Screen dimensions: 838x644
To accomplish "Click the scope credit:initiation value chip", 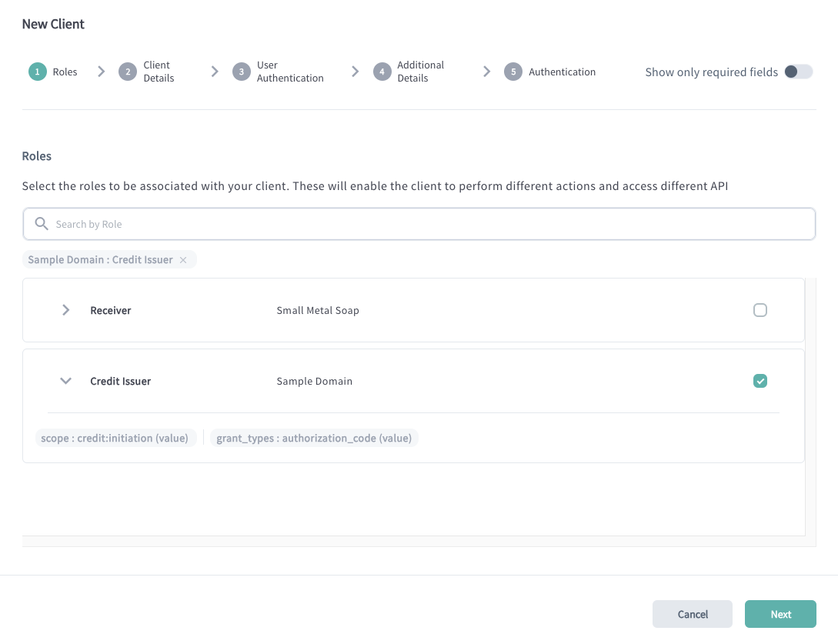I will point(116,437).
